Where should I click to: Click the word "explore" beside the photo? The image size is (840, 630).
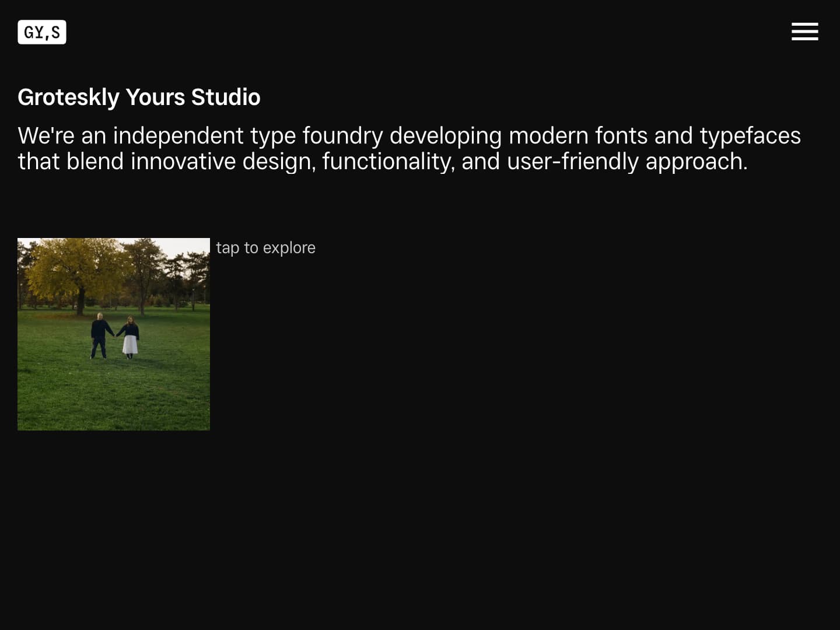pos(289,248)
